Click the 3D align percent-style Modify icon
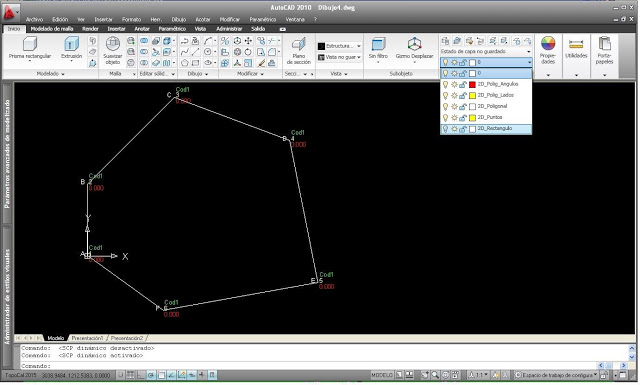The width and height of the screenshot is (640, 385). coord(225,41)
